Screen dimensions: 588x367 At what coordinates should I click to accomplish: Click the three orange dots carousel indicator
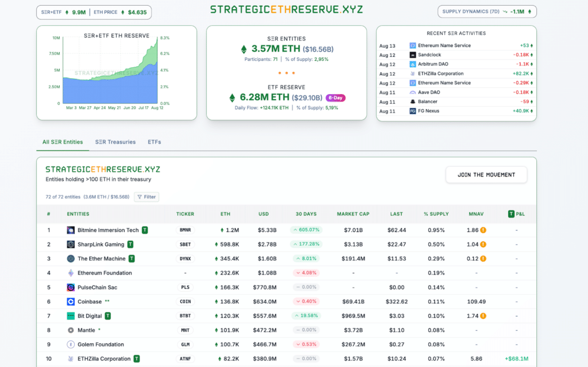pyautogui.click(x=287, y=73)
